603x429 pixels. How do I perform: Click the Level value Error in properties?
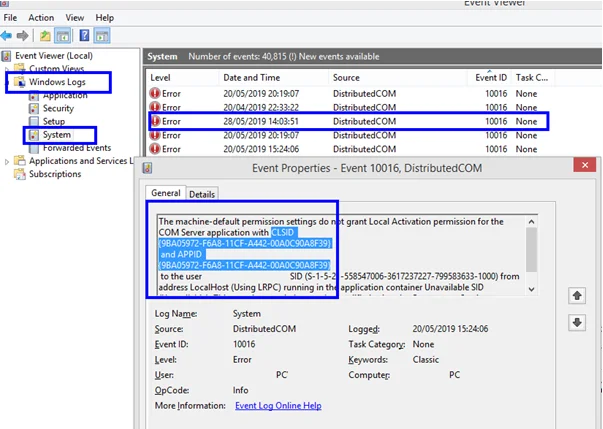point(242,359)
